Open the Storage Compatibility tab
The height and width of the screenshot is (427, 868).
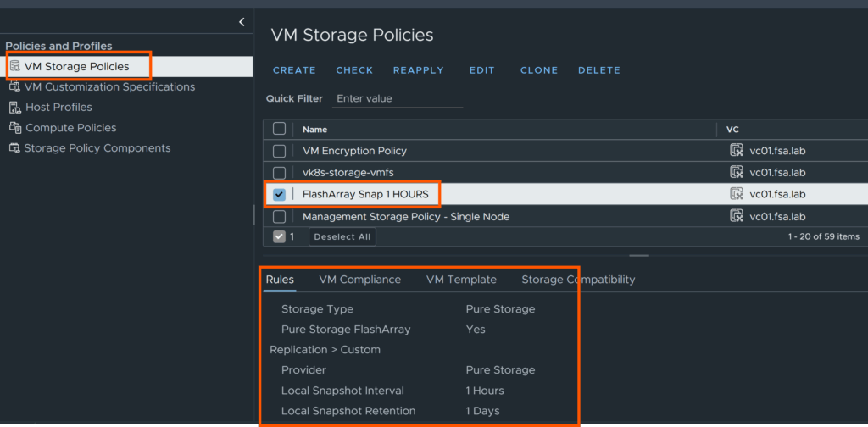pos(577,280)
